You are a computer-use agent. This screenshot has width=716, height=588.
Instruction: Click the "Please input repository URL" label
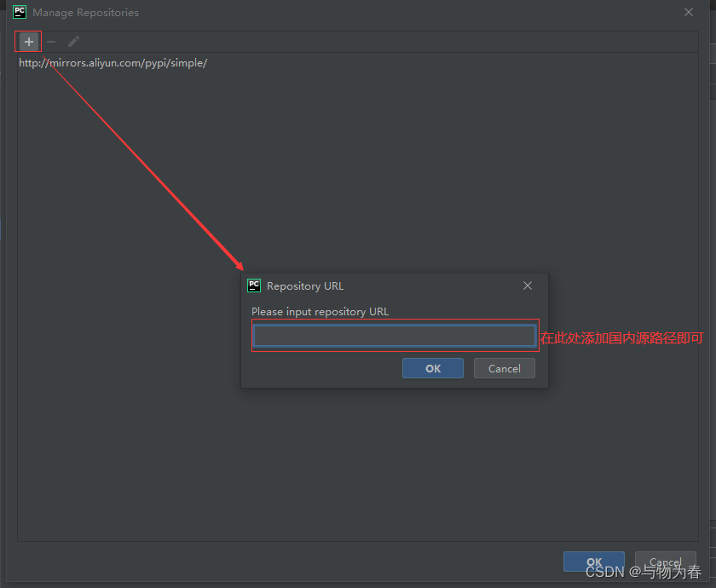click(x=320, y=312)
